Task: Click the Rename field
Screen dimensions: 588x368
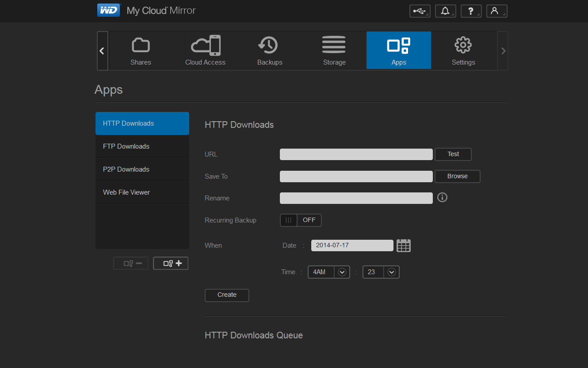Action: tap(356, 198)
